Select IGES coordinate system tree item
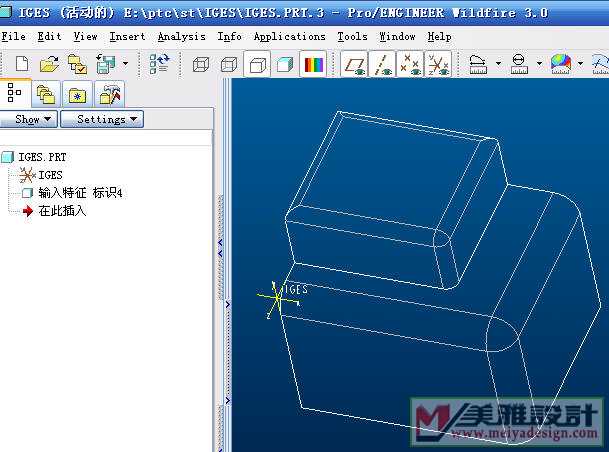 50,175
